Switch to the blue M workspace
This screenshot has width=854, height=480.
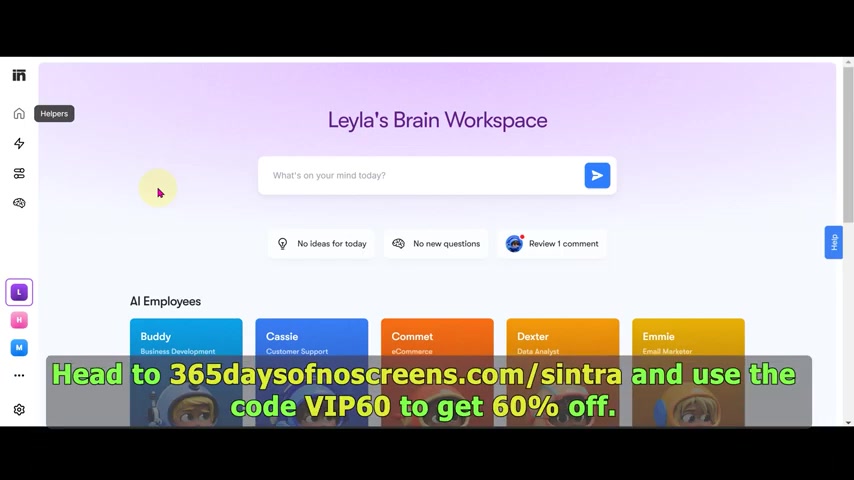pos(19,348)
